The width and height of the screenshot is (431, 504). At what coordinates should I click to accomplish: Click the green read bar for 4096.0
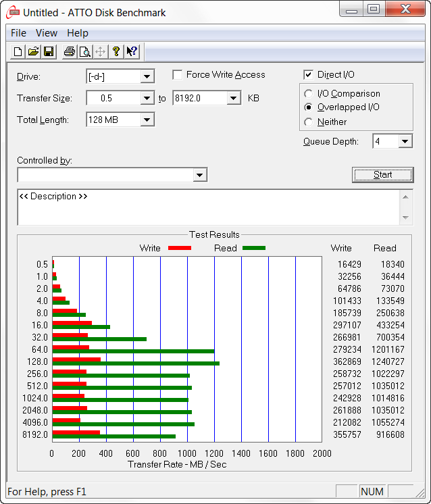(x=124, y=424)
